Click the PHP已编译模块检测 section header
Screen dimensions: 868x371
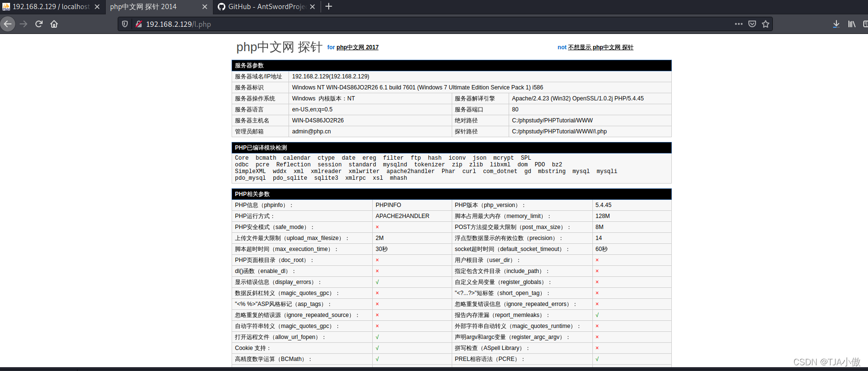pos(451,148)
